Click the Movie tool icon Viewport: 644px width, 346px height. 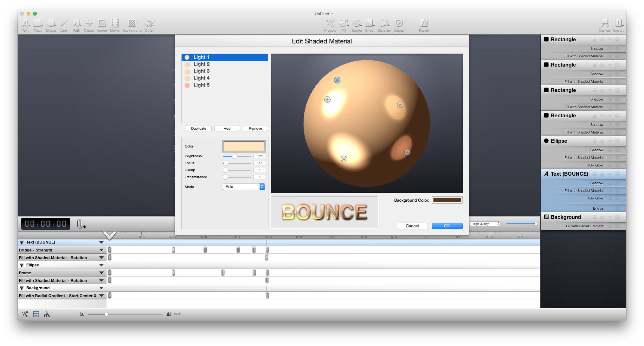115,23
